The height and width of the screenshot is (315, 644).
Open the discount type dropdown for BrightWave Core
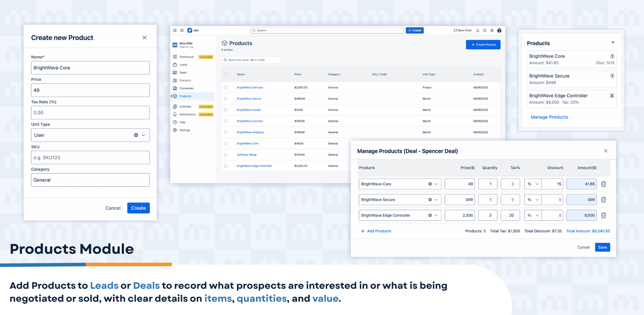coord(533,184)
